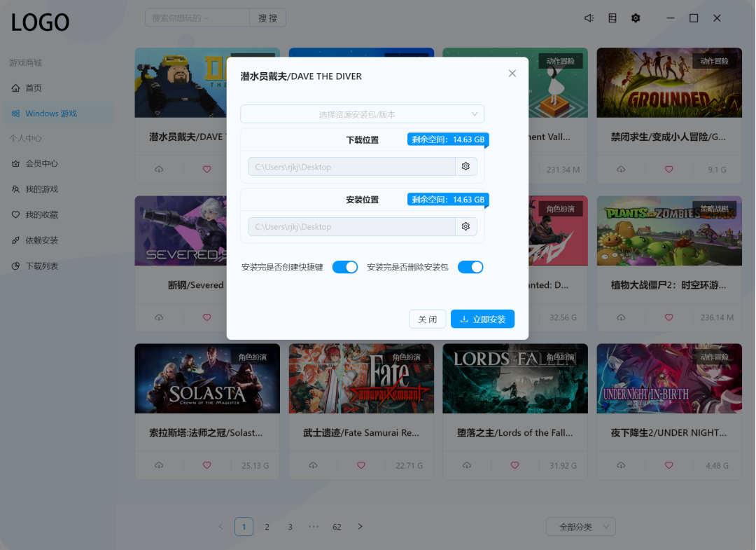Image resolution: width=756 pixels, height=550 pixels.
Task: Open the list document icon in header
Action: (612, 18)
